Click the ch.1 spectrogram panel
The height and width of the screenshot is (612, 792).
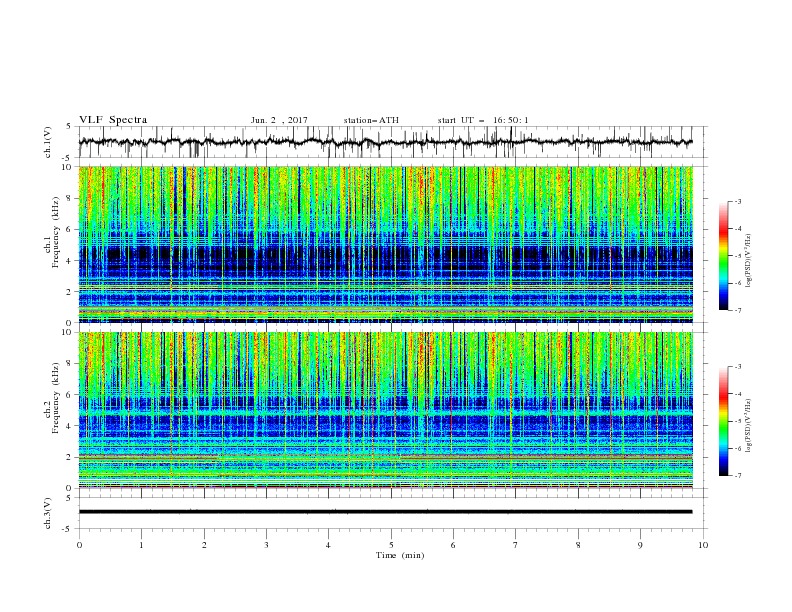385,244
